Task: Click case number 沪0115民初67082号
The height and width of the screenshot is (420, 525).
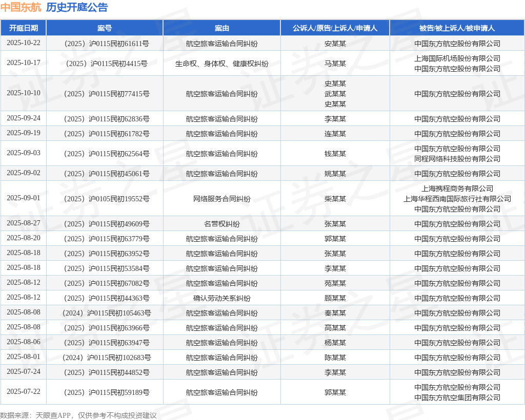Action: 107,284
